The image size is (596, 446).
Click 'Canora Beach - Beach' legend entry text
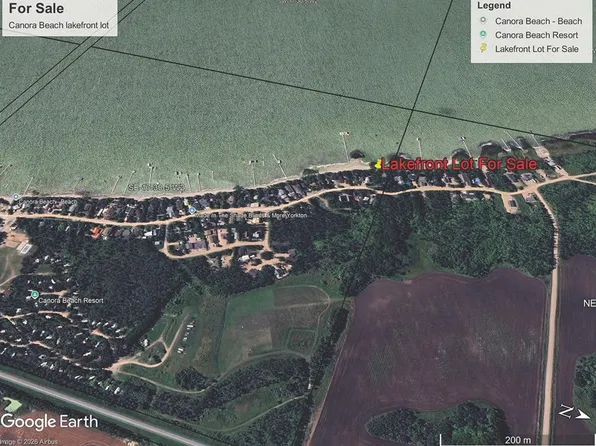click(x=538, y=21)
